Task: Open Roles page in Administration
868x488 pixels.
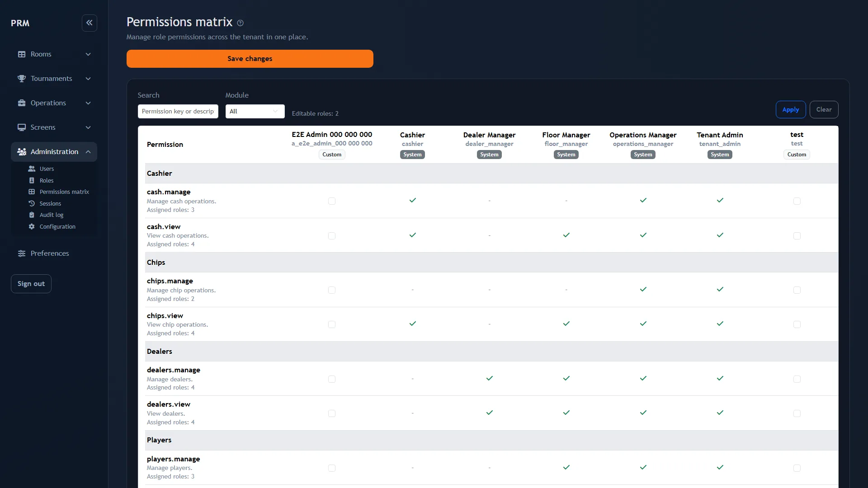Action: (47, 180)
